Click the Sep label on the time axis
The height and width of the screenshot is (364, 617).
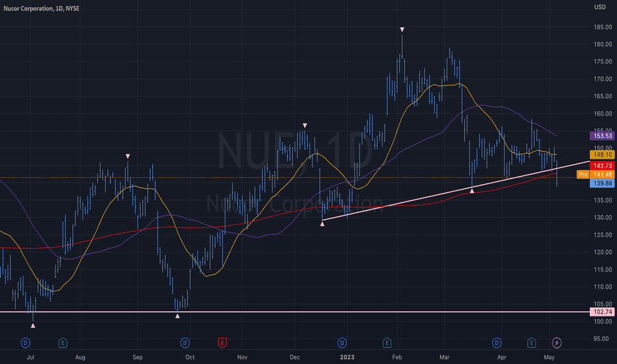pos(137,357)
